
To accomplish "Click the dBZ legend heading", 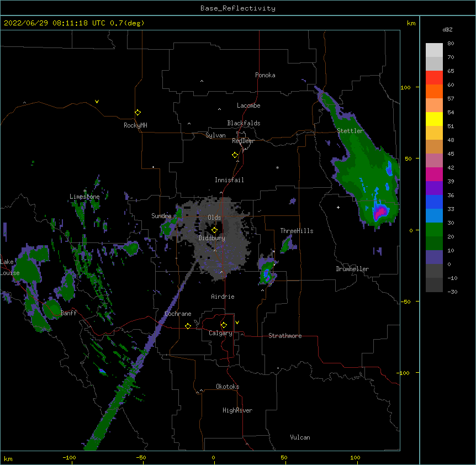I will click(447, 29).
